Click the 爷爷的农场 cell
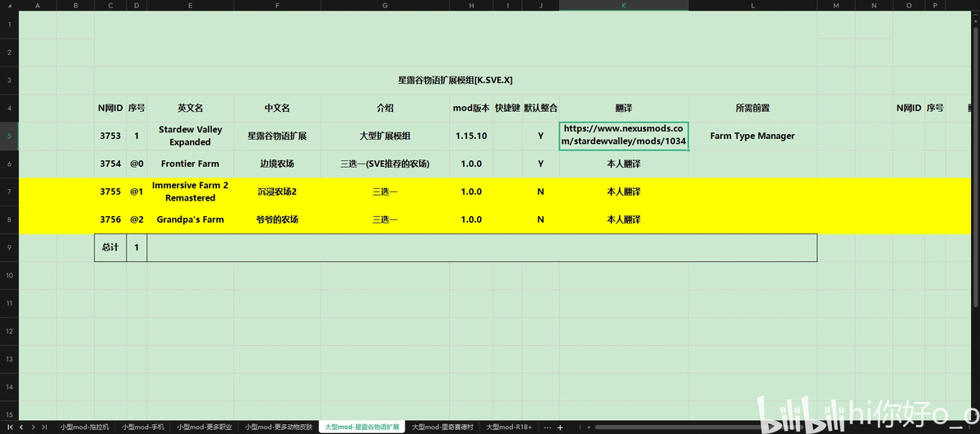Viewport: 980px width, 434px height. [277, 219]
